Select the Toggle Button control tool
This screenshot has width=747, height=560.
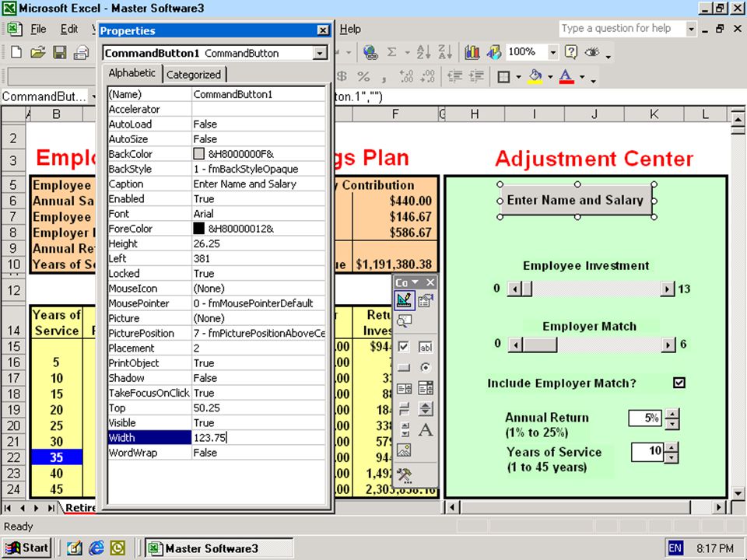point(404,408)
